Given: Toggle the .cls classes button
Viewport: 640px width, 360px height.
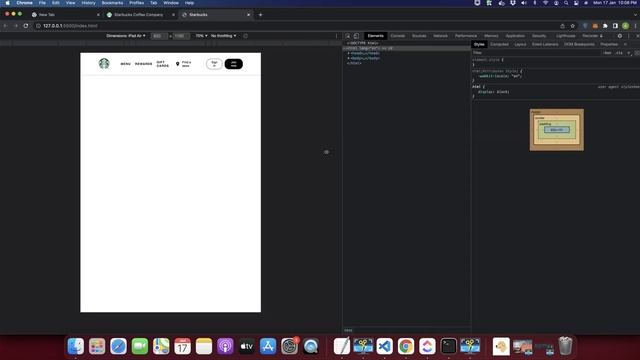Looking at the screenshot, I should pyautogui.click(x=619, y=53).
